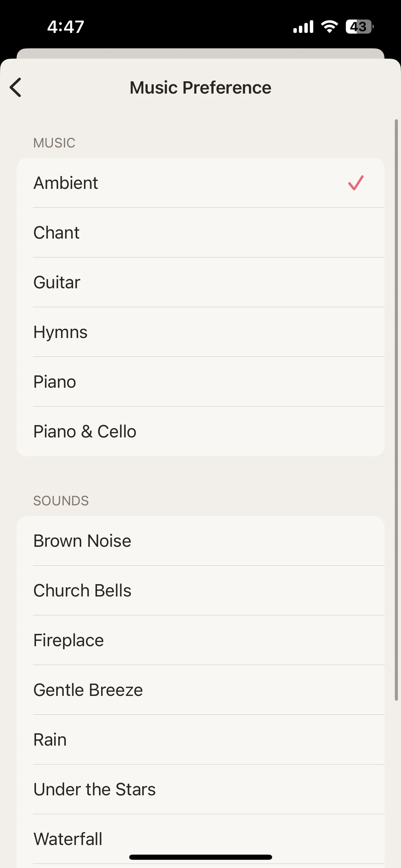Select the Waterfall sound option
The width and height of the screenshot is (401, 868).
200,839
